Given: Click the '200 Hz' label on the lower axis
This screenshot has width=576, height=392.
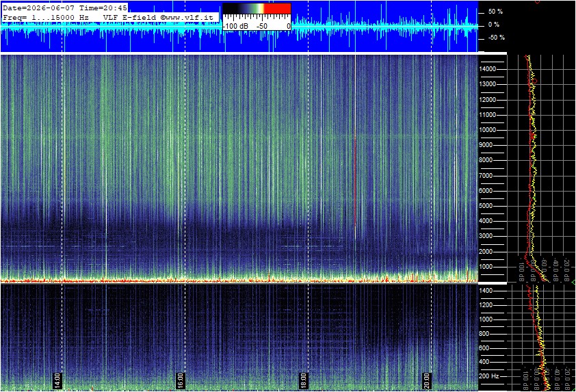Looking at the screenshot, I should pos(489,376).
